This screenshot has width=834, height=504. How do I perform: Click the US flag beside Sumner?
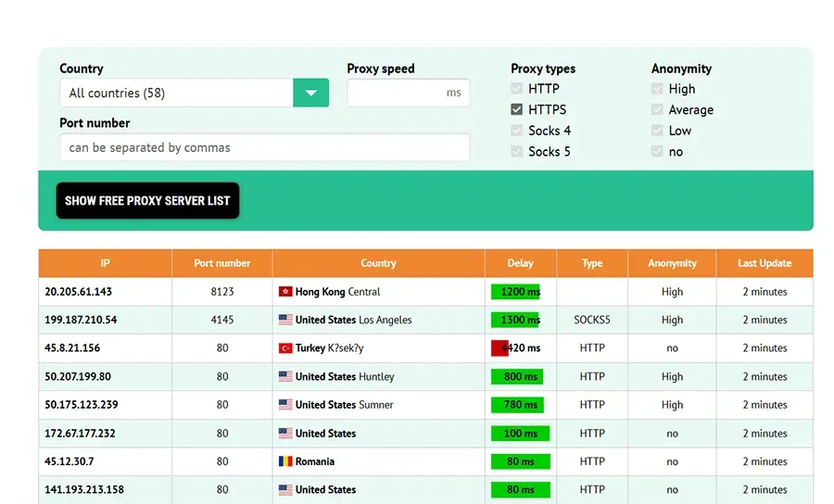285,405
